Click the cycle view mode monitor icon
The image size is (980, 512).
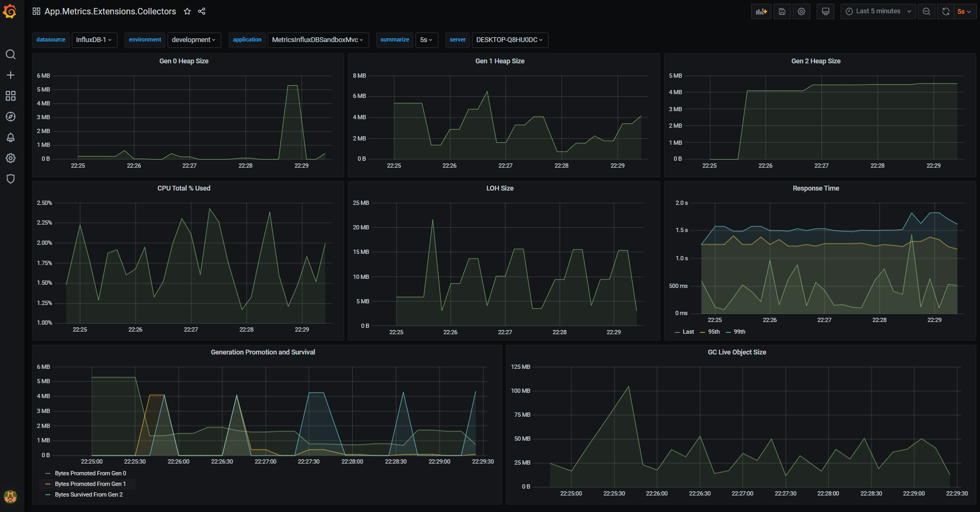point(826,11)
